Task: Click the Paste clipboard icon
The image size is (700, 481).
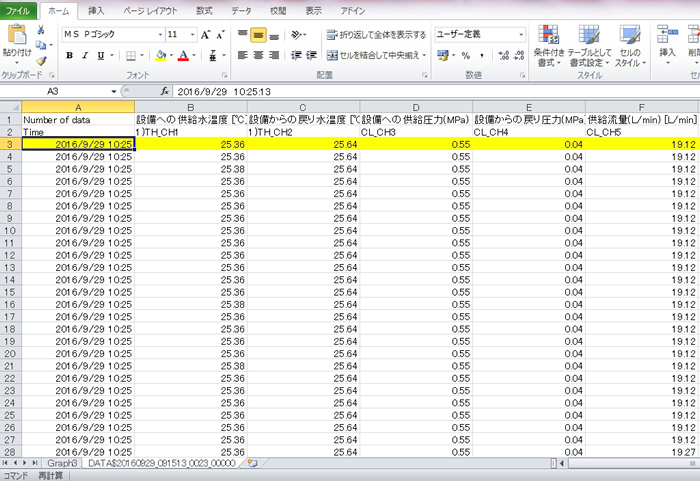Action: click(17, 34)
